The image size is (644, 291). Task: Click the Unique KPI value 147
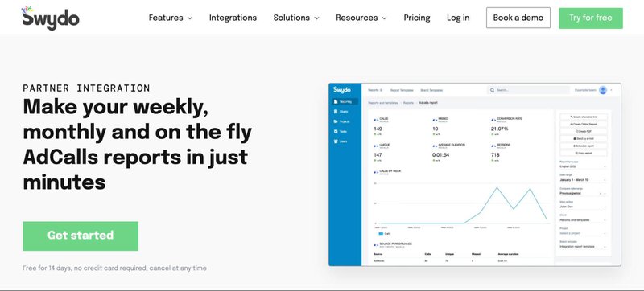click(x=378, y=155)
